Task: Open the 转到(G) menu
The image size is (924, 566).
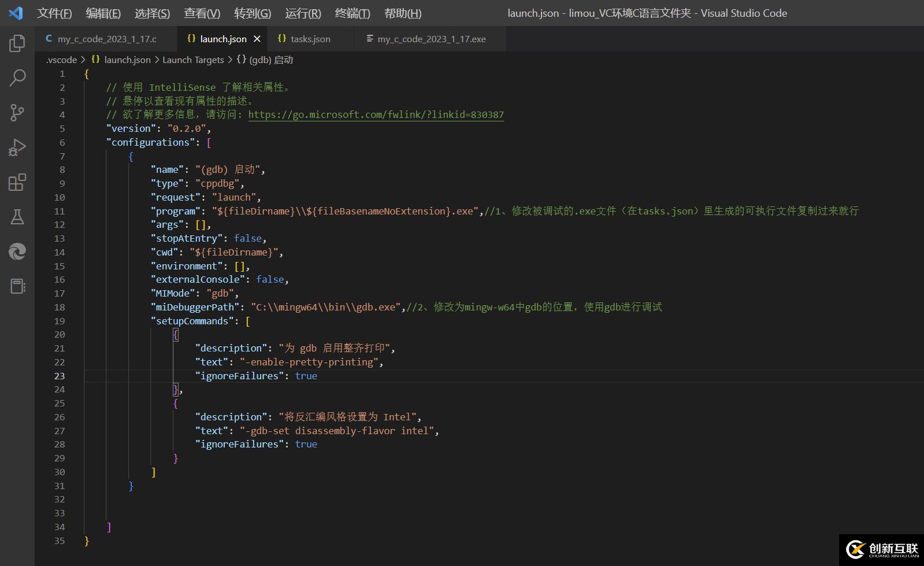Action: tap(253, 13)
